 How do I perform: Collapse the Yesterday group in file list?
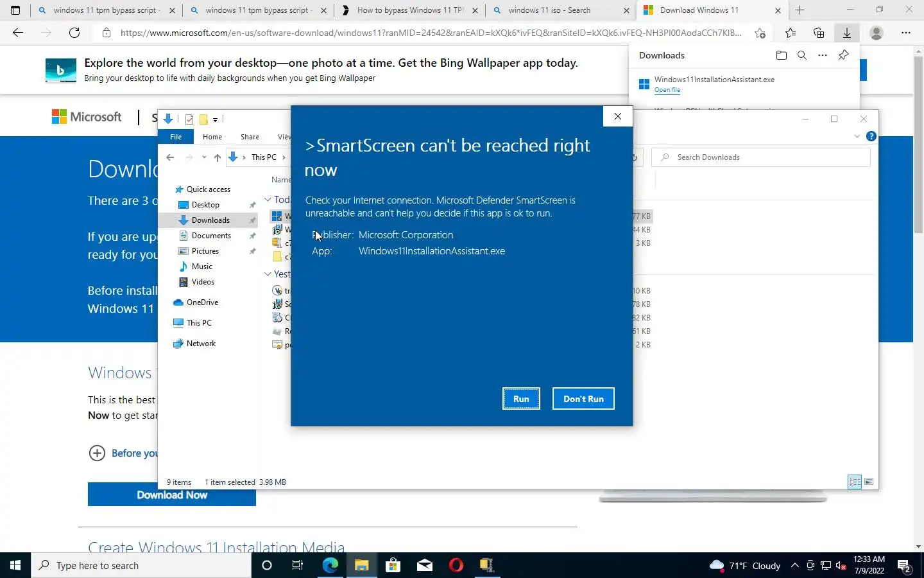(x=268, y=274)
